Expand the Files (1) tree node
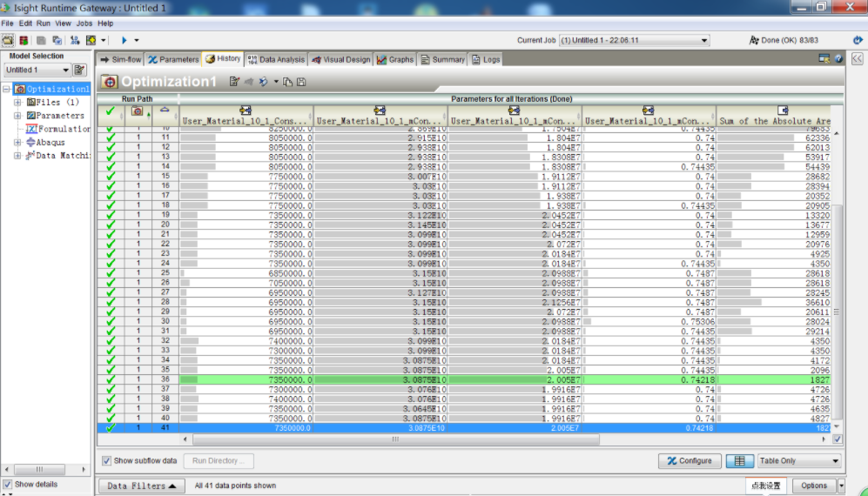This screenshot has height=496, width=868. tap(17, 103)
